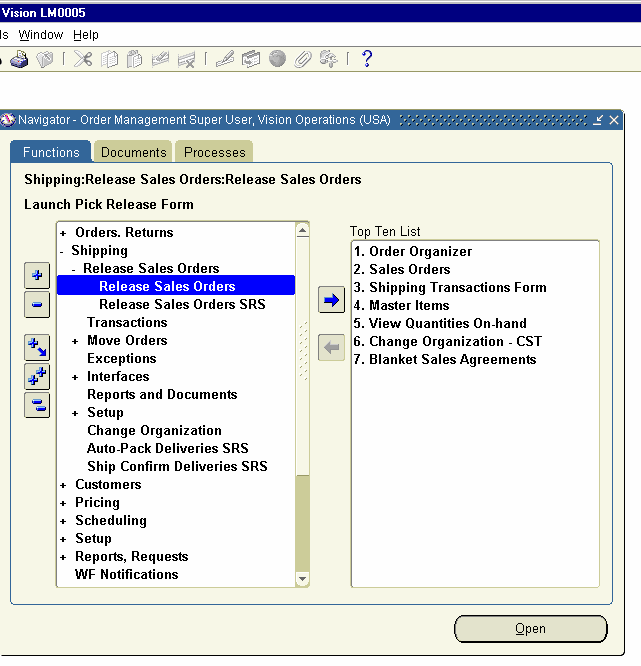Expand the Orders, Returns node
The image size is (641, 666).
(63, 233)
